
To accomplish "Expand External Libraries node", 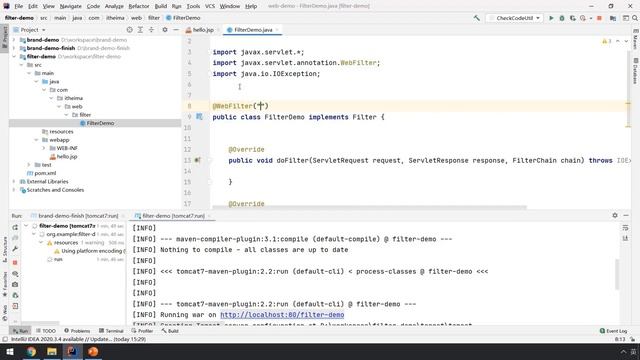I will click(x=14, y=182).
